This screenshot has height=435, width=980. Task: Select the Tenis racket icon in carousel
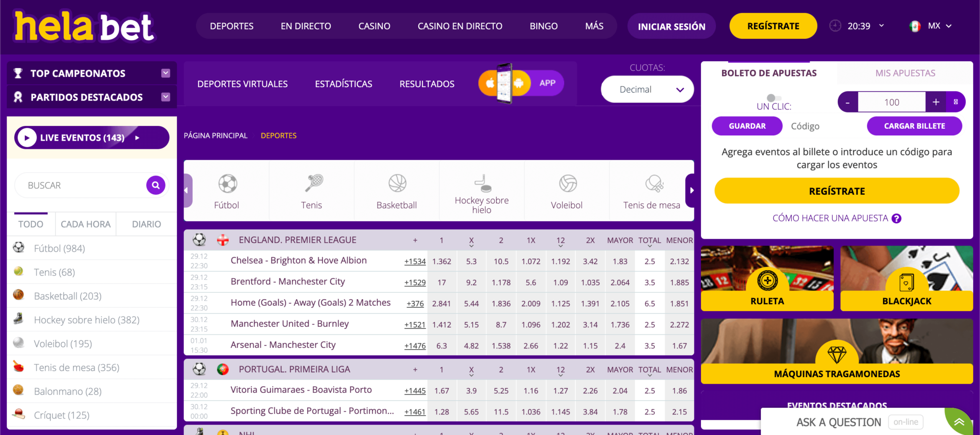[x=314, y=183]
